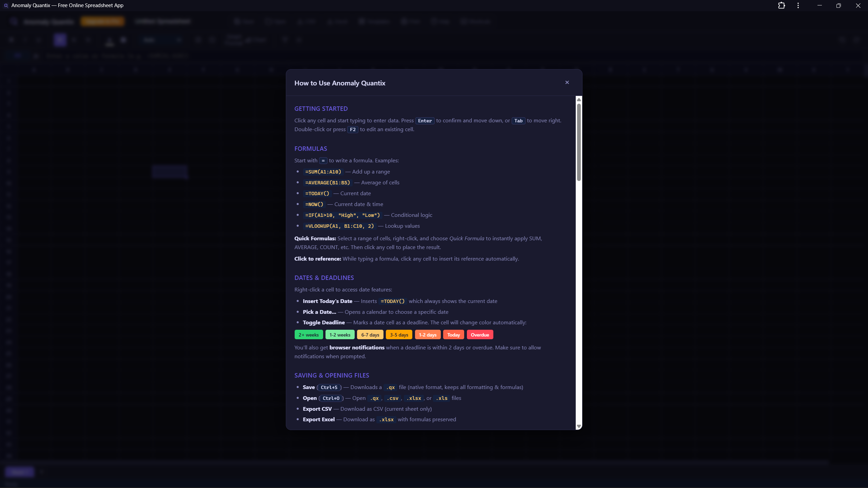Click the help scrollbar up arrow
Screen dimensions: 868x488
tap(579, 100)
